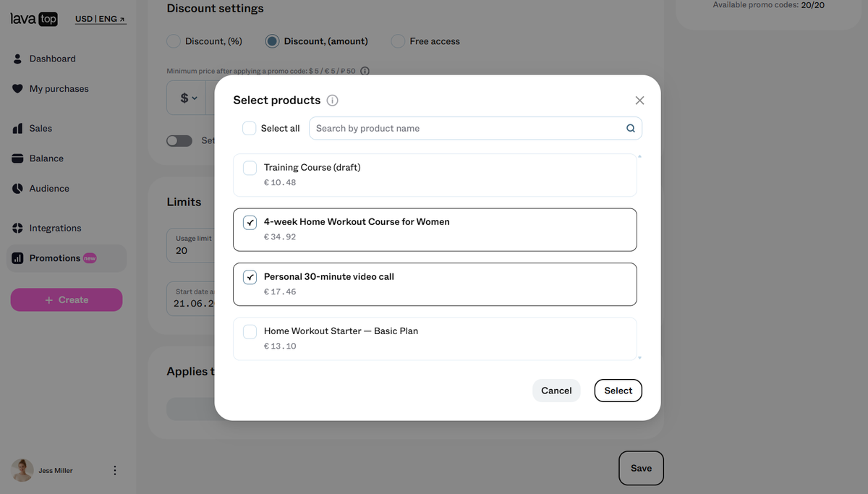Viewport: 868px width, 494px height.
Task: Open the three-dot menu next to Jess Miller
Action: pos(115,470)
